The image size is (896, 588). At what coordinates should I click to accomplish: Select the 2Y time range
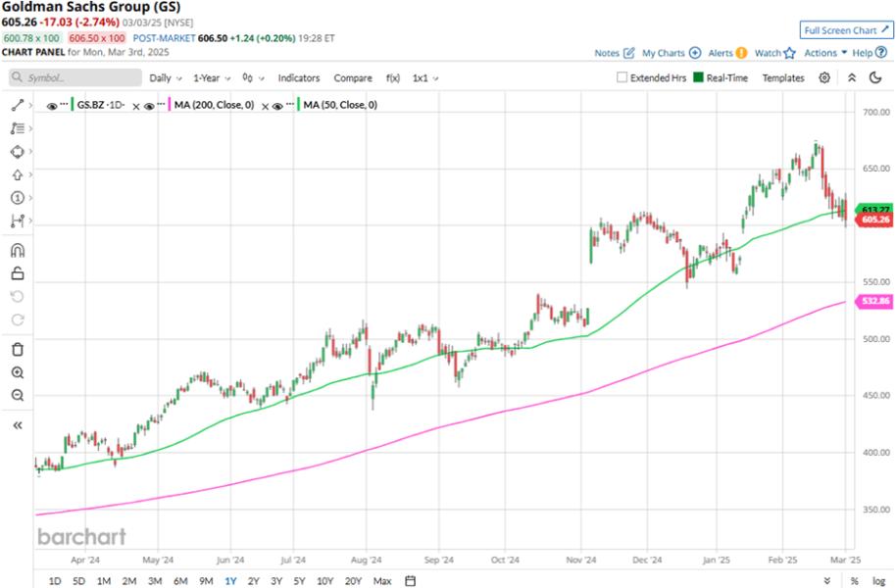[x=254, y=580]
